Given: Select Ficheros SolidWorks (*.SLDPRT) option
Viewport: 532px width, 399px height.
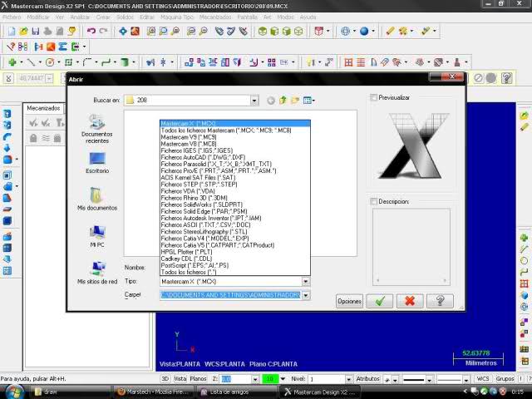Looking at the screenshot, I should point(234,204).
